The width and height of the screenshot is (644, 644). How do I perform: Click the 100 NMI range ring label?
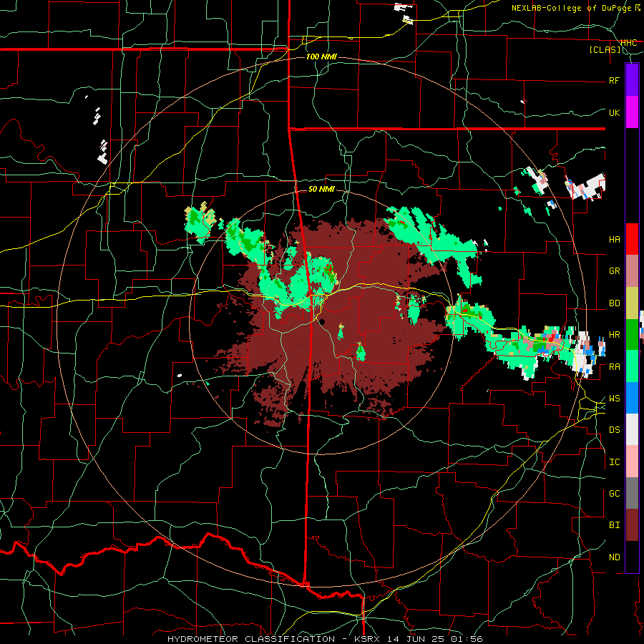321,57
